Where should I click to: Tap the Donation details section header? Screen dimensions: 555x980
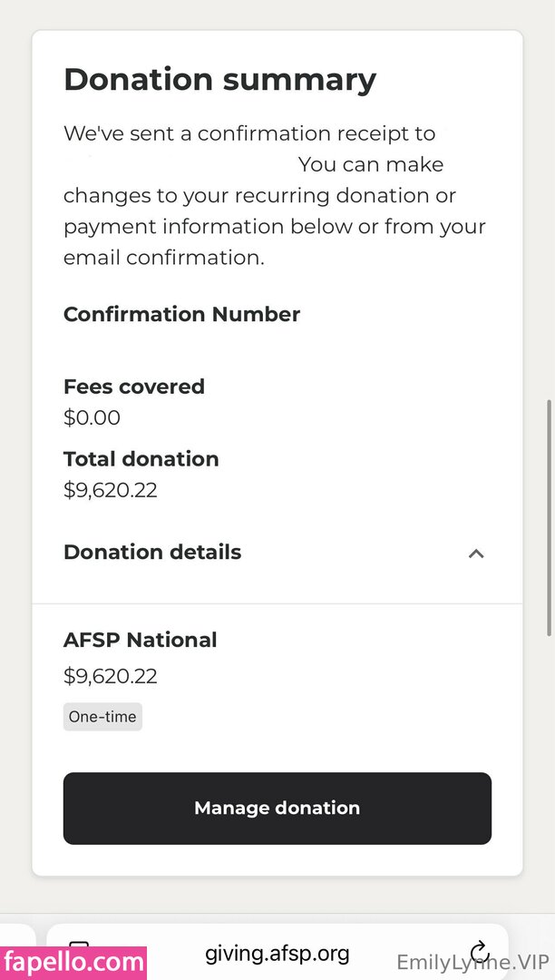tap(152, 552)
